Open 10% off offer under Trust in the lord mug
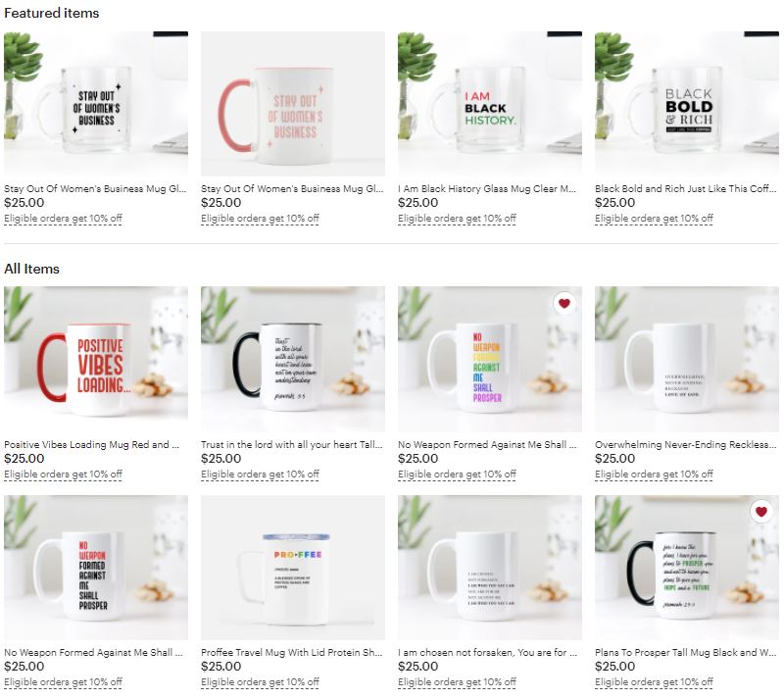 click(260, 474)
